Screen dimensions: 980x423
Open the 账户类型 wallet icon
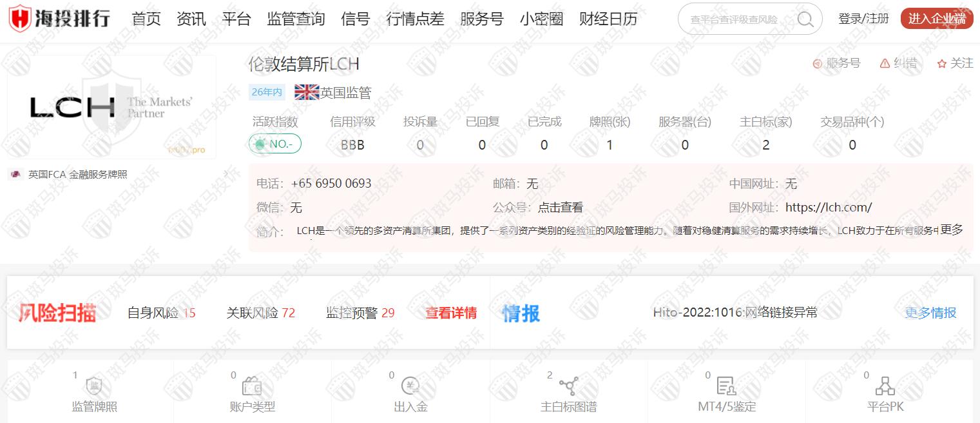(x=252, y=386)
